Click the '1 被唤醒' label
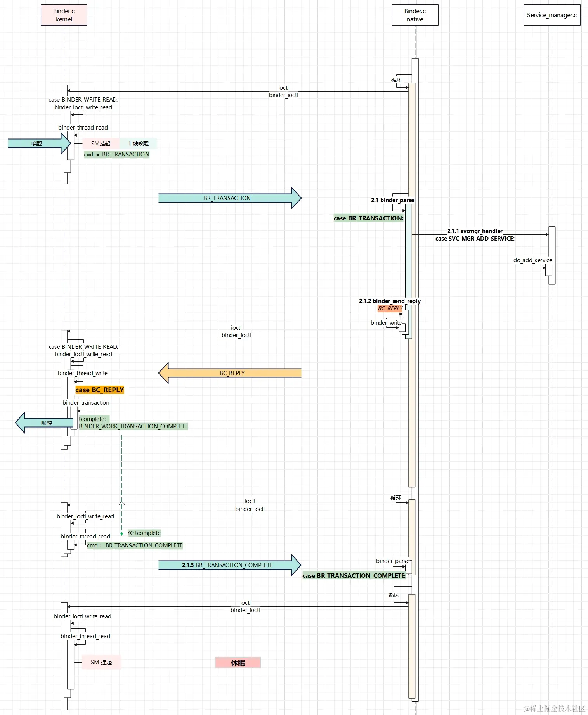 [138, 144]
